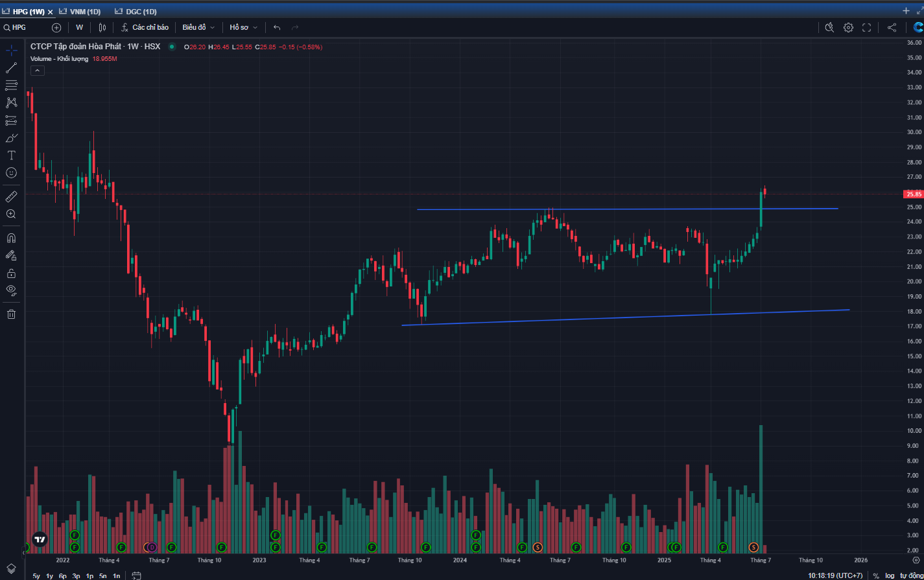Select the trend line drawing tool
924x580 pixels.
(x=11, y=67)
